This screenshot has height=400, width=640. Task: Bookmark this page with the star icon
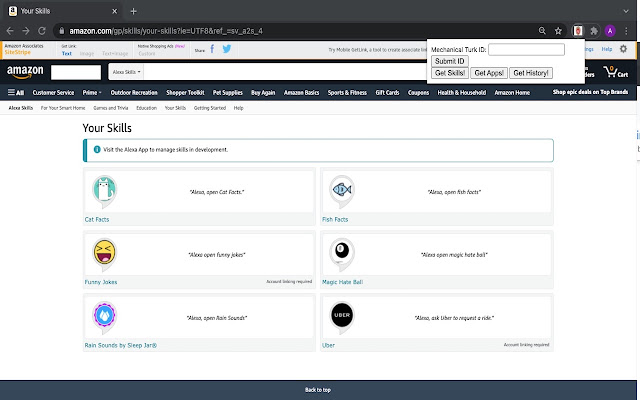tap(558, 31)
